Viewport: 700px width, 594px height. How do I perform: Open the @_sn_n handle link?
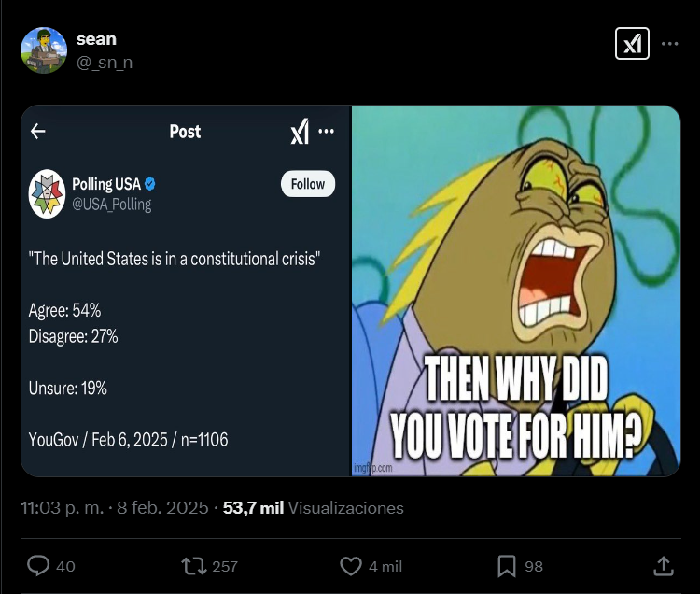coord(105,61)
